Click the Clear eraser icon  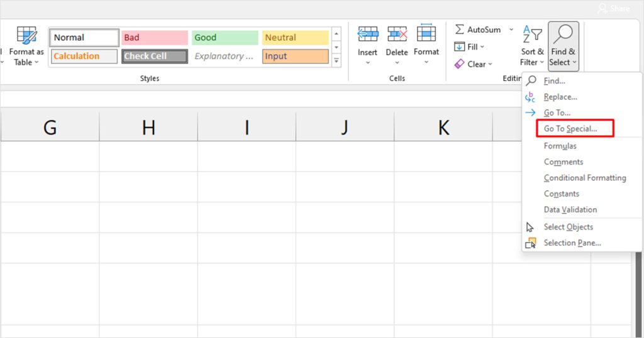point(460,64)
